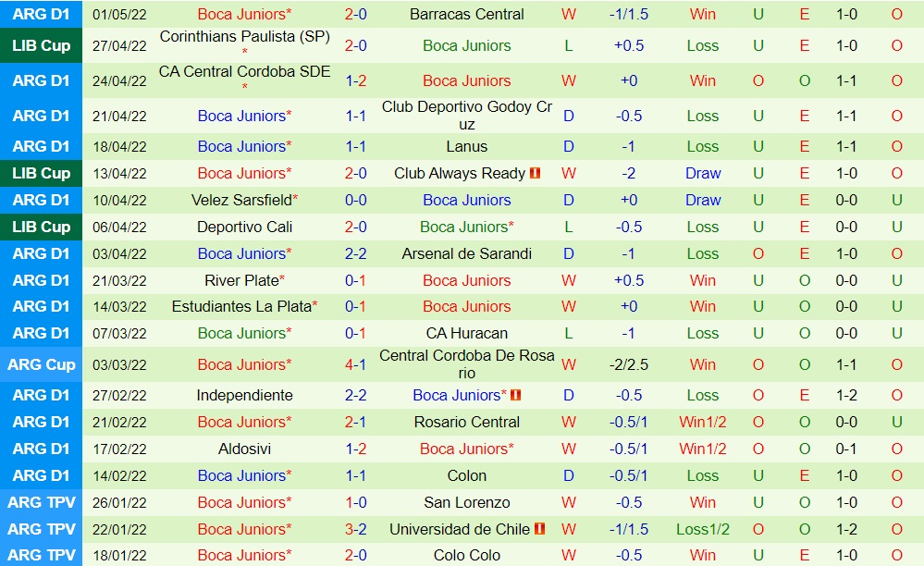
Task: Select the CA Huracan team name
Action: 466,333
